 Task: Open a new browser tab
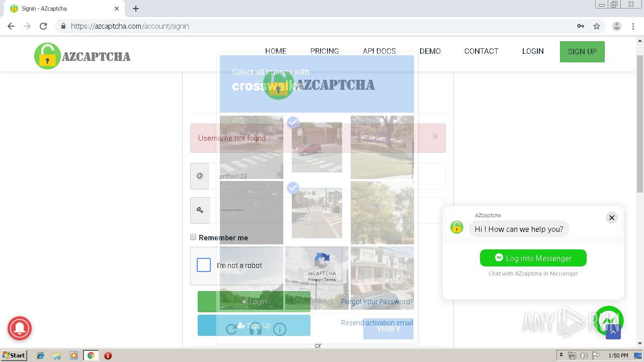point(136,9)
